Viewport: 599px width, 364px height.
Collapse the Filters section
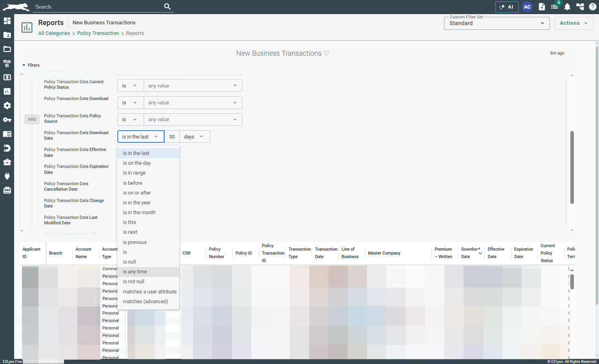tap(31, 65)
